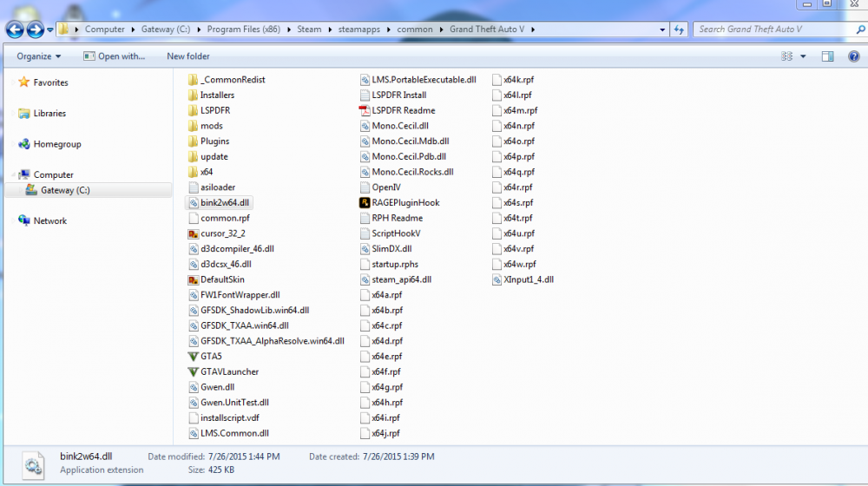Click Program Files (x86) in the breadcrumb
868x486 pixels.
tap(244, 30)
